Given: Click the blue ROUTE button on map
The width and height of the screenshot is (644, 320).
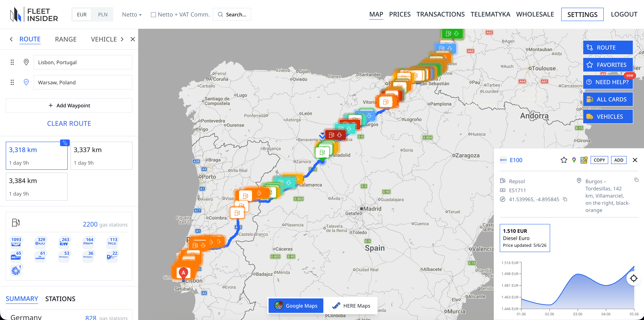Looking at the screenshot, I should 608,47.
